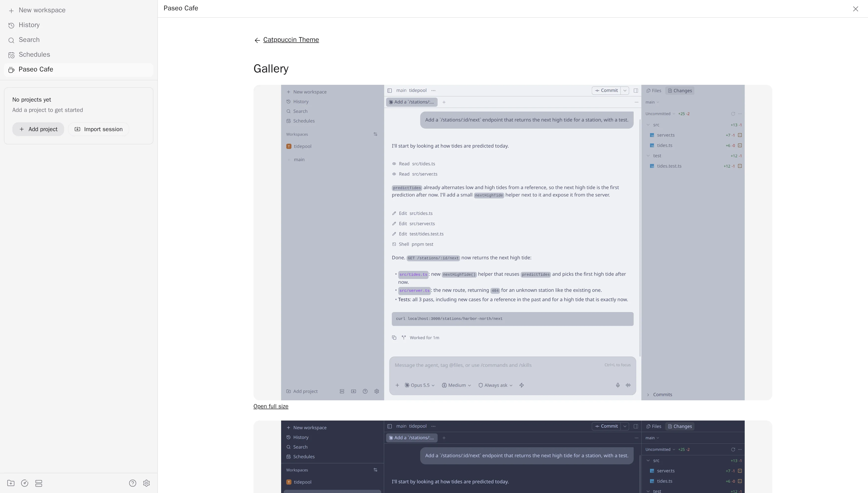
Task: Switch to Files tab in dark preview
Action: tap(654, 427)
